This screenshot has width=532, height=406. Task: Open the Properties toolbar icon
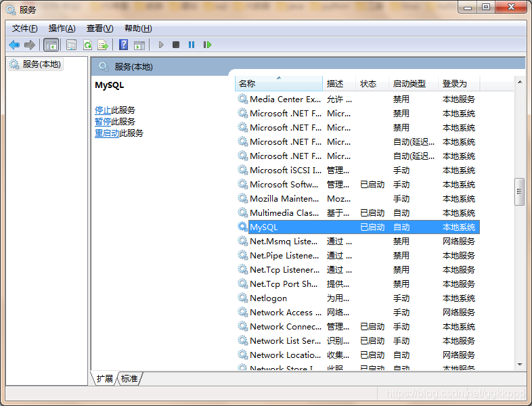click(x=71, y=45)
